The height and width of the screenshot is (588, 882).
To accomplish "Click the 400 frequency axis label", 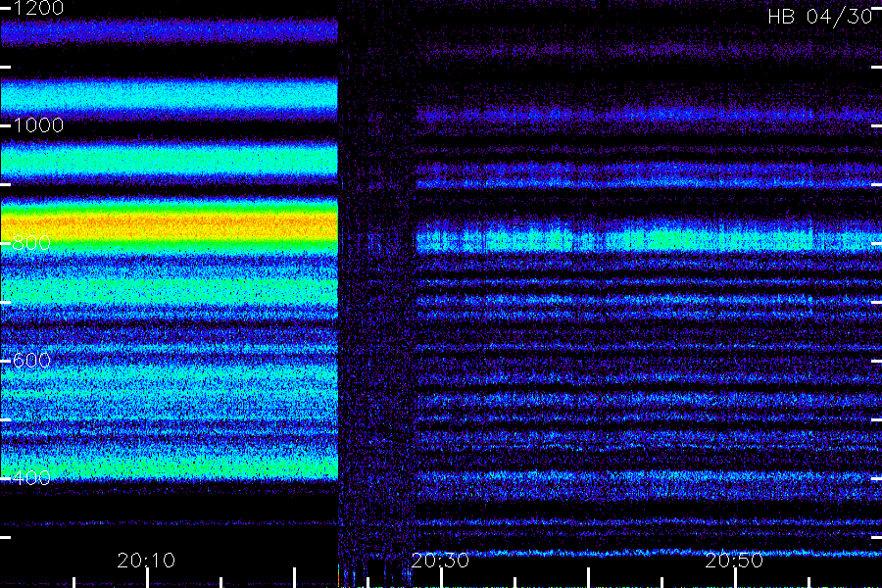I will coord(31,477).
